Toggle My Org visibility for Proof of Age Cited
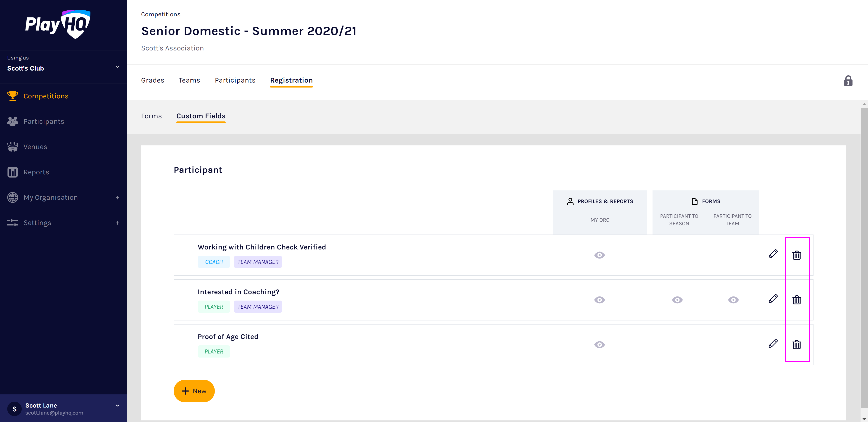The height and width of the screenshot is (422, 868). tap(599, 344)
